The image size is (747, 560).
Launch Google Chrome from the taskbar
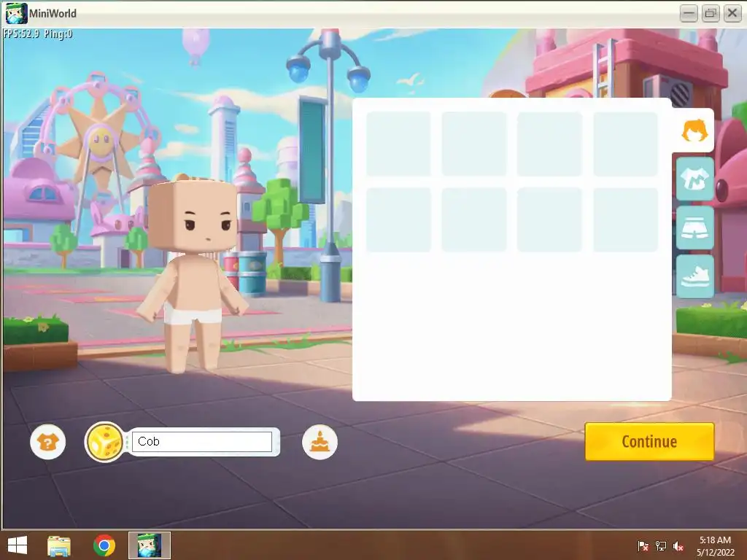coord(104,545)
